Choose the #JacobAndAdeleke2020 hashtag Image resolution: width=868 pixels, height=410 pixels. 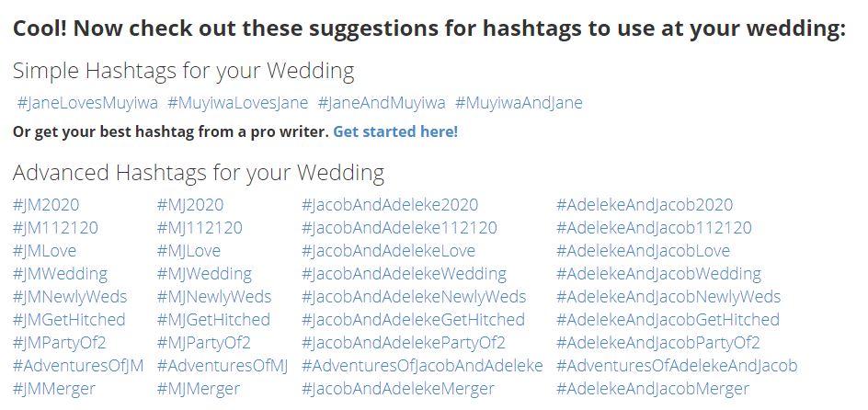[x=390, y=205]
